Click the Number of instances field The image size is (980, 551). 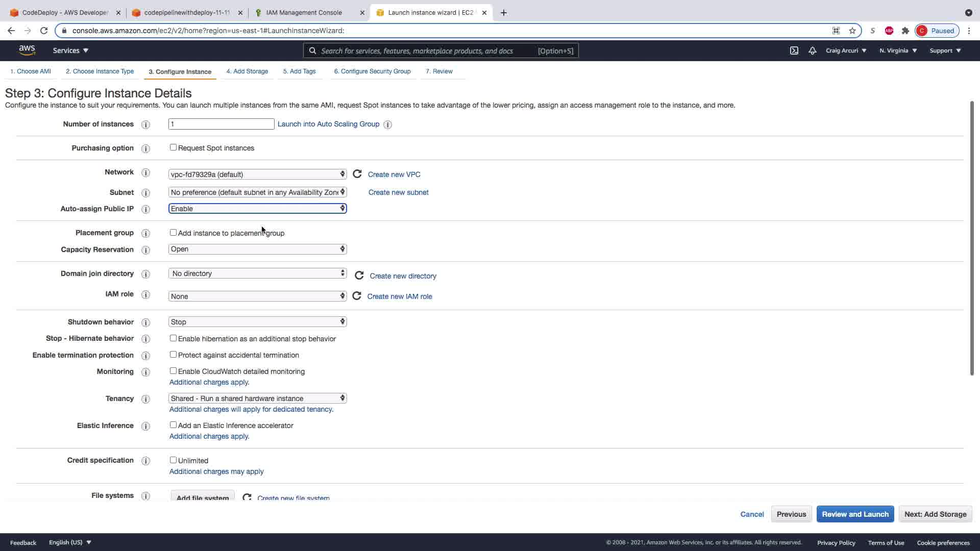(x=221, y=124)
